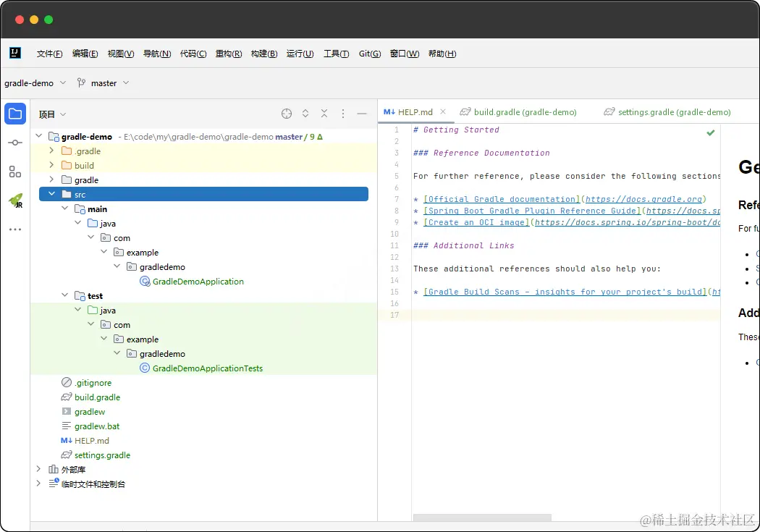Open the master branch dropdown
This screenshot has width=760, height=532.
[x=109, y=83]
